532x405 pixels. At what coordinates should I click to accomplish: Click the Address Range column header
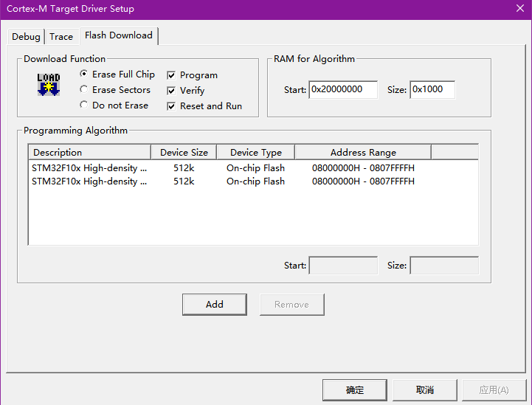[363, 152]
